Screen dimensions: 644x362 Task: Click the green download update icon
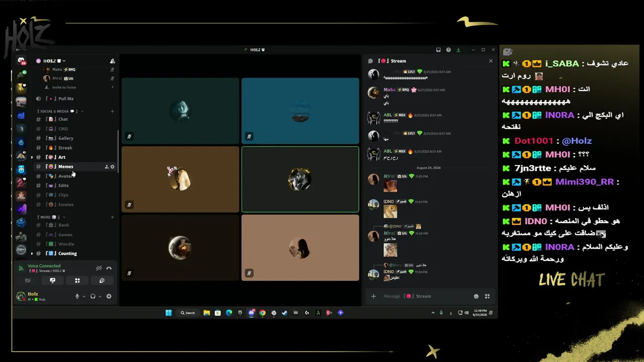point(458,50)
